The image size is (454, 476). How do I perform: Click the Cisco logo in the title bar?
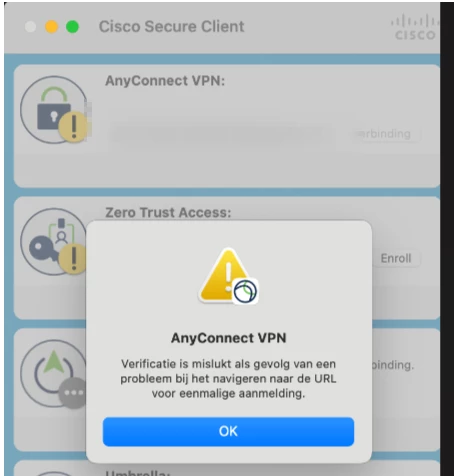(415, 27)
